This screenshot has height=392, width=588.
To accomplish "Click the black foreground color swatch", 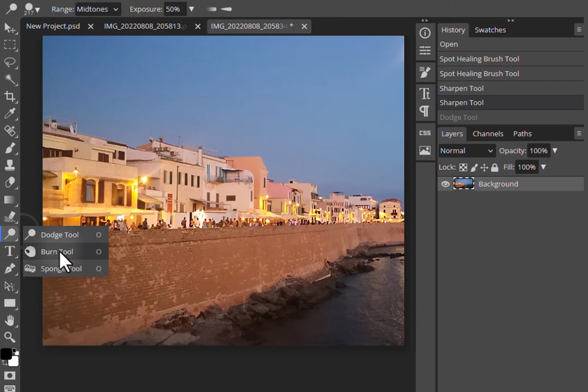I will [x=6, y=354].
